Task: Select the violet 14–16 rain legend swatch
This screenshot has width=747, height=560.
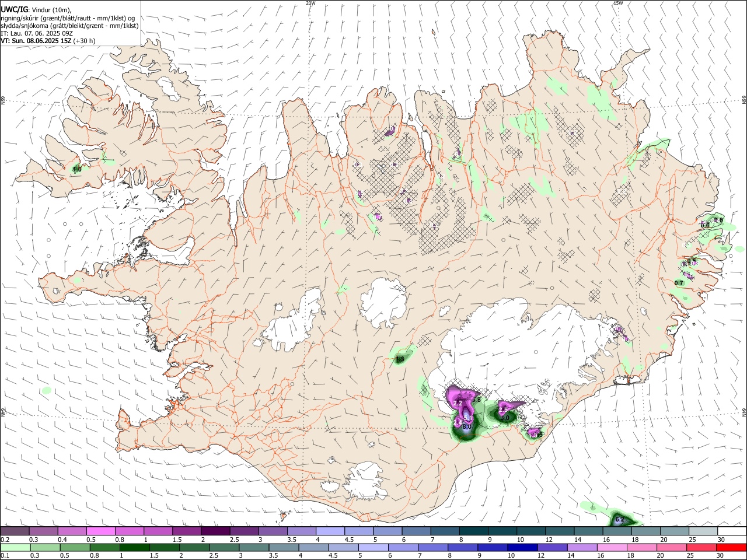Action: 581,548
